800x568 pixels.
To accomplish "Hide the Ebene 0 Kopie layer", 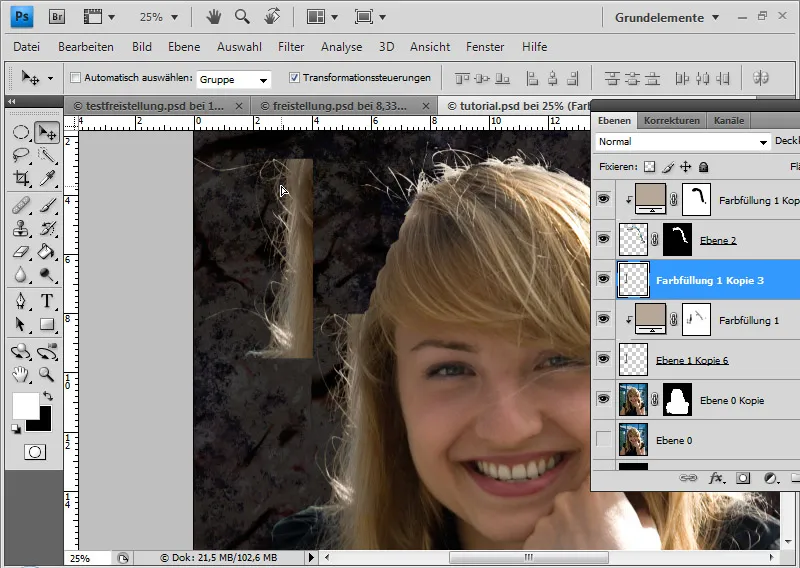I will (603, 399).
